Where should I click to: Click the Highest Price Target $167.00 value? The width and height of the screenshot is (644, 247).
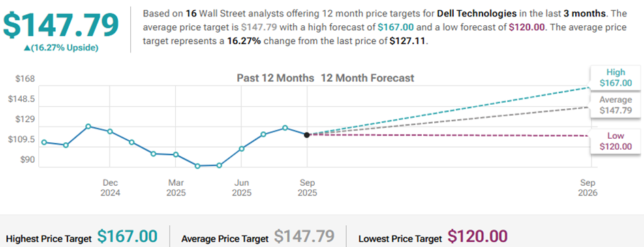point(127,237)
